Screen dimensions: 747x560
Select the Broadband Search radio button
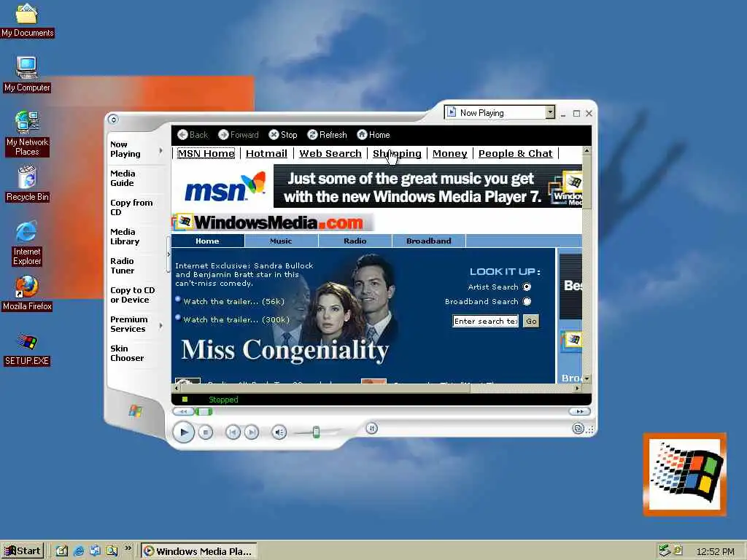pos(527,301)
